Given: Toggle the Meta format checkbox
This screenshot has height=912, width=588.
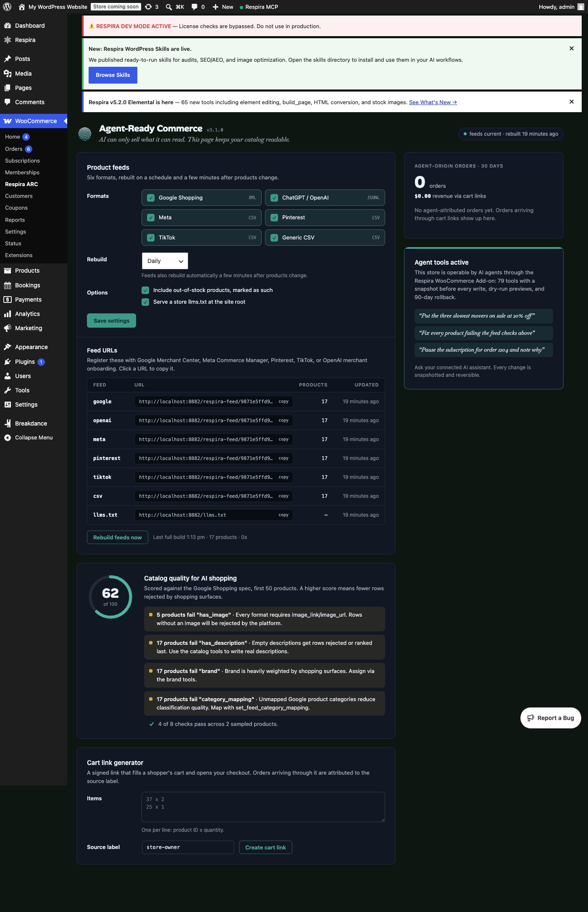Looking at the screenshot, I should pyautogui.click(x=151, y=218).
